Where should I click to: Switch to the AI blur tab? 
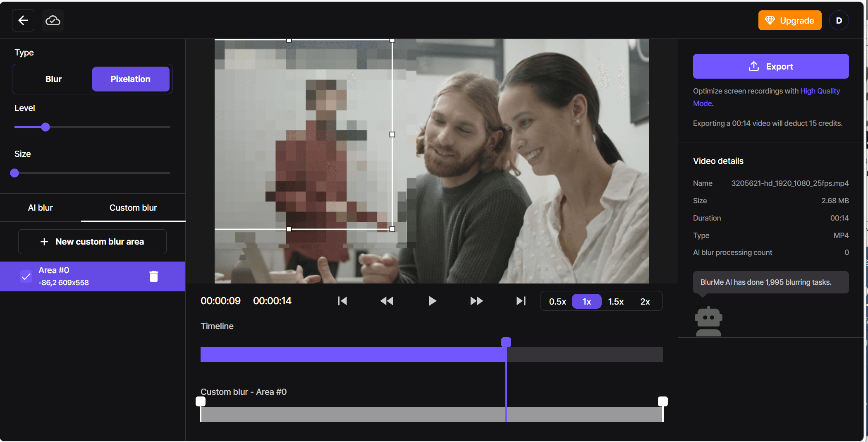[x=41, y=208]
